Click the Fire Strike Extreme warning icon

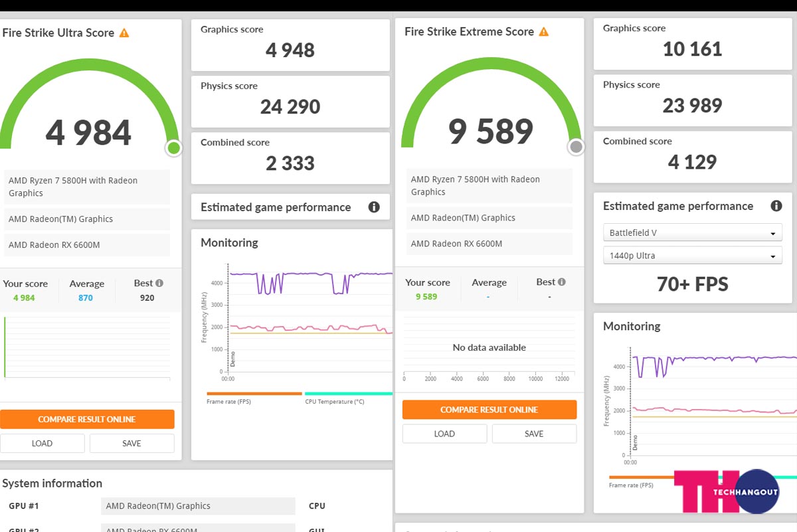pos(544,32)
